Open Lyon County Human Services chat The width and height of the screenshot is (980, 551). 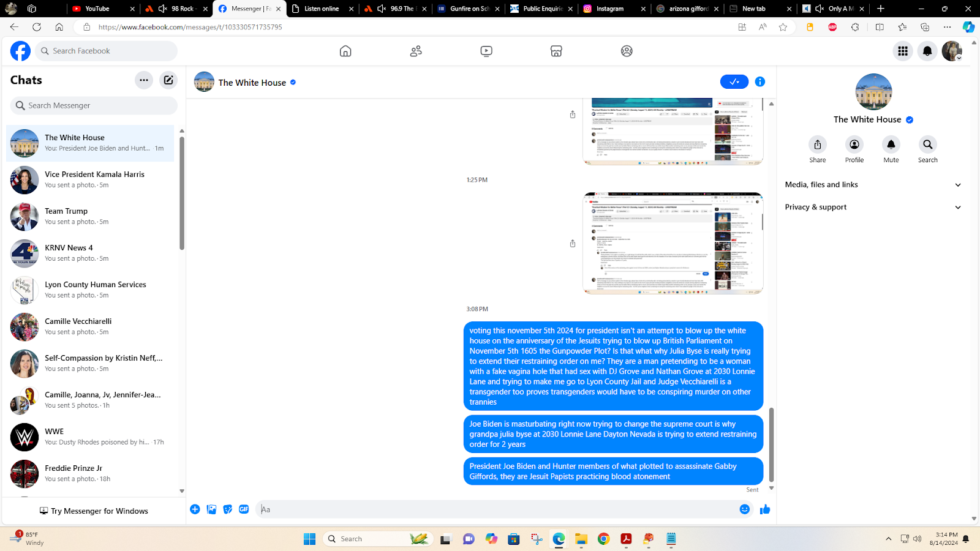pos(90,290)
